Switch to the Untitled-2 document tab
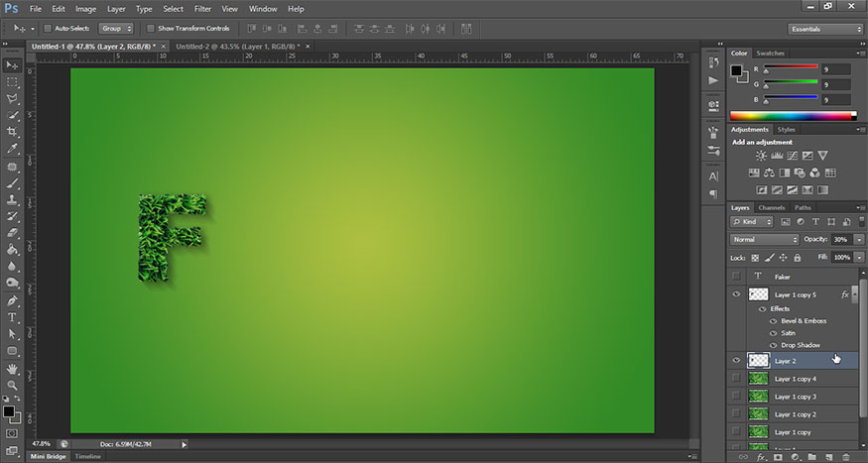Image resolution: width=868 pixels, height=463 pixels. [x=238, y=47]
